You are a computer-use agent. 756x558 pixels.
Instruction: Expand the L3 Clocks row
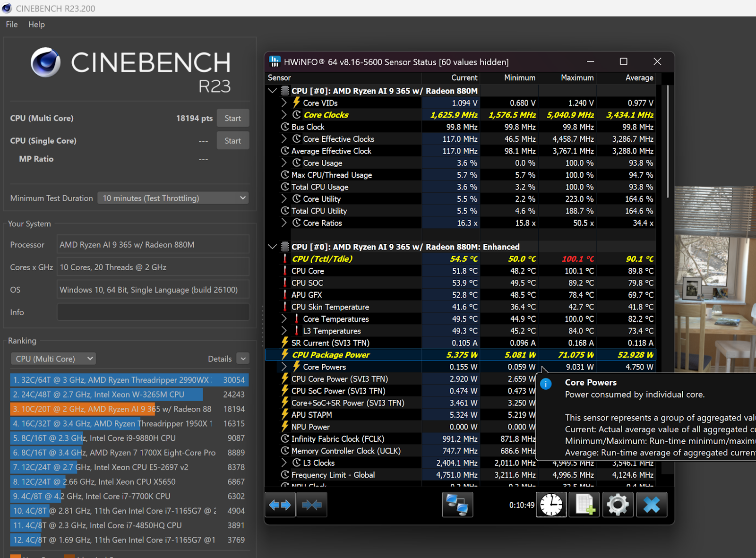pos(284,463)
